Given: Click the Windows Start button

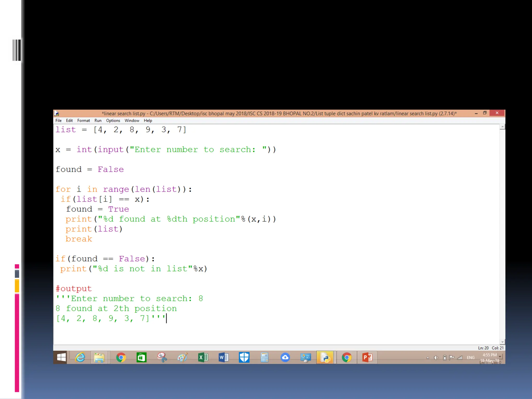Looking at the screenshot, I should tap(61, 358).
